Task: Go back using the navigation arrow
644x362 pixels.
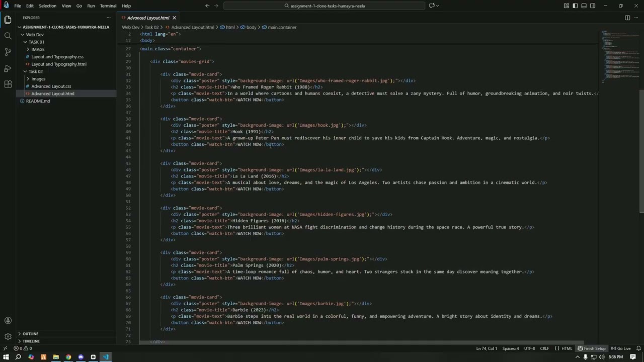Action: click(207, 6)
